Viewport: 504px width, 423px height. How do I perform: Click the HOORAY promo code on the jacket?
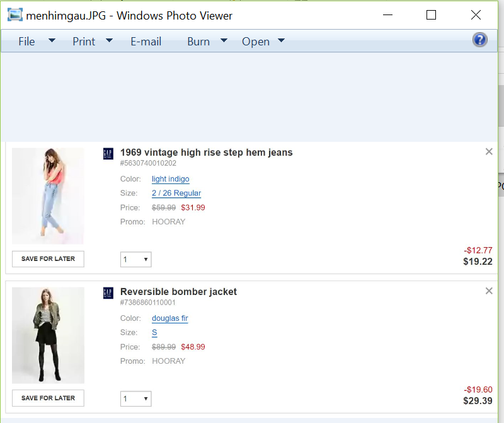[168, 361]
